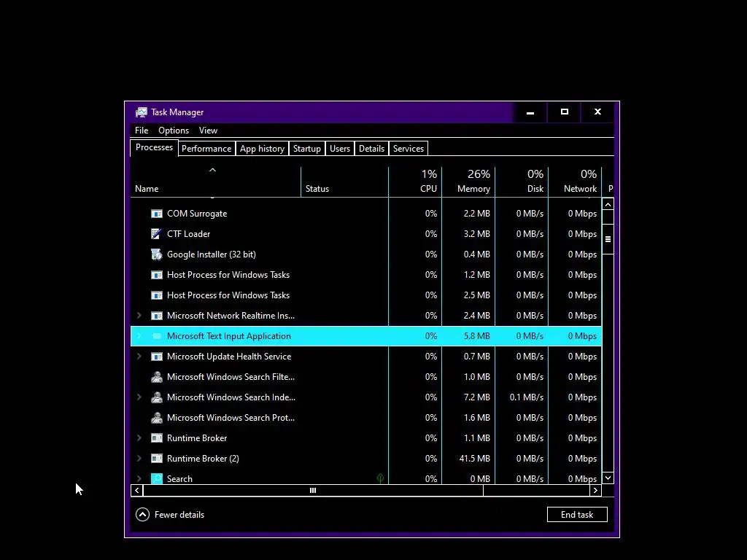The image size is (747, 560).
Task: Switch to the Details tab
Action: click(371, 149)
